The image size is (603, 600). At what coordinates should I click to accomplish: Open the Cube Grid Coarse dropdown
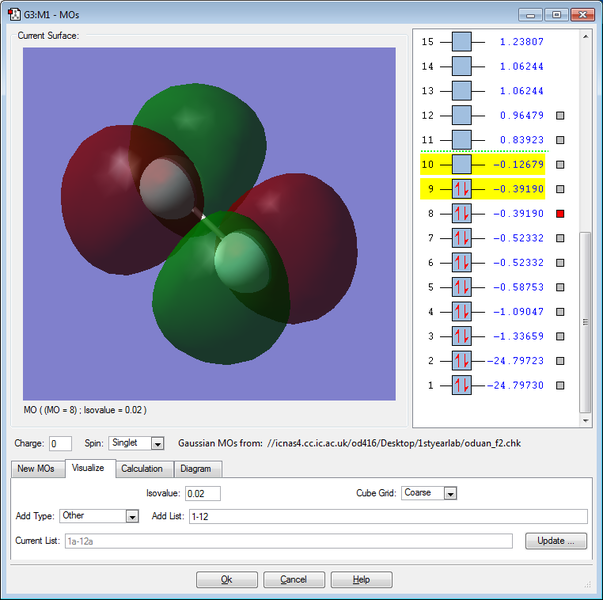[450, 493]
